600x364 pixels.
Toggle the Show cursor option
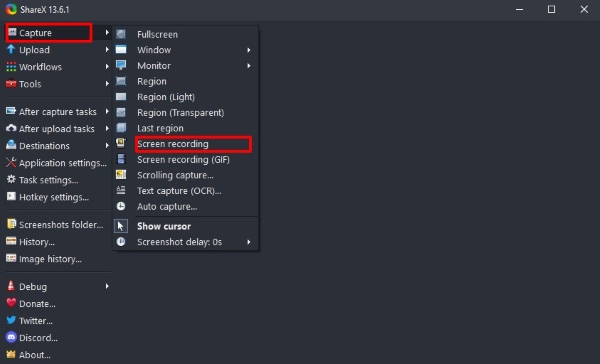[186, 226]
